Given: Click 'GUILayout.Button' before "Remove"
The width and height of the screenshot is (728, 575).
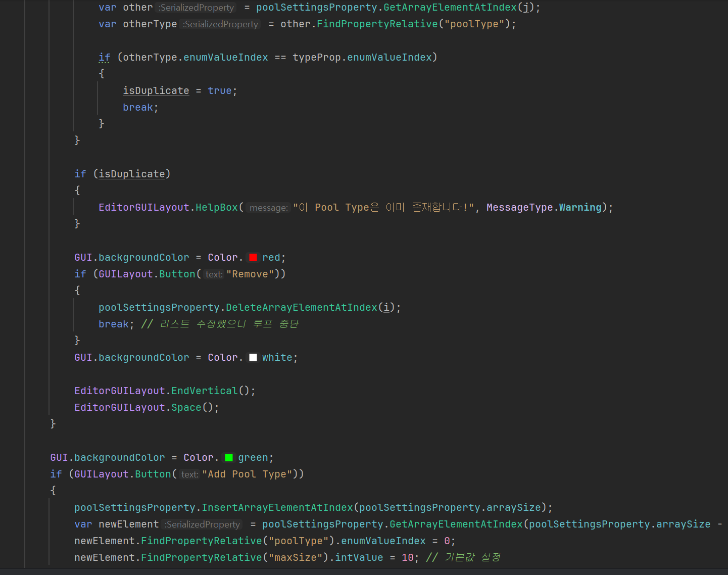Looking at the screenshot, I should click(x=147, y=274).
